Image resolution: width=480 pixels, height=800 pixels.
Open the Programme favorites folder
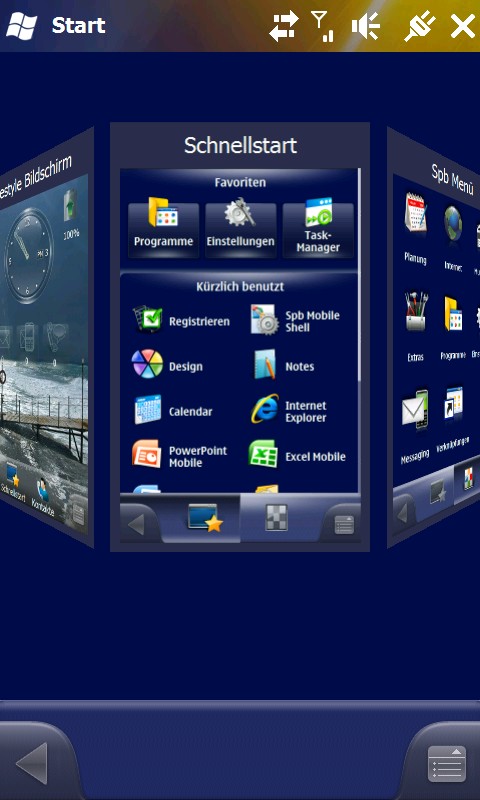(163, 230)
